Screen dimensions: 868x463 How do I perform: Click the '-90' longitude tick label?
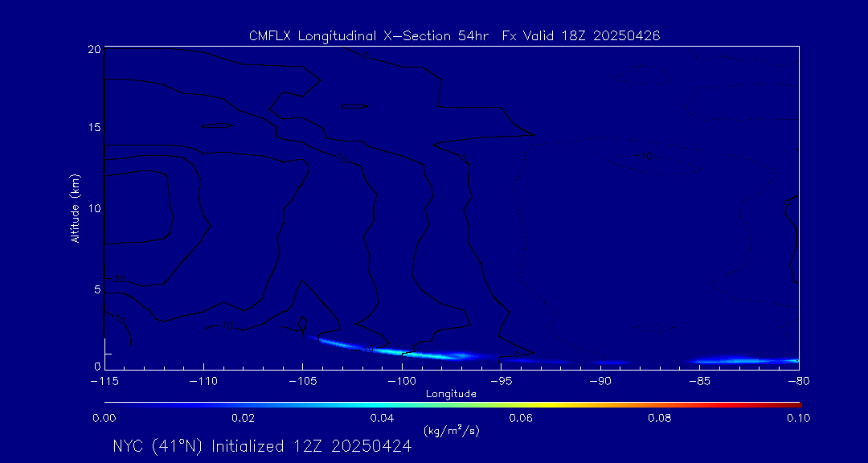pos(600,382)
